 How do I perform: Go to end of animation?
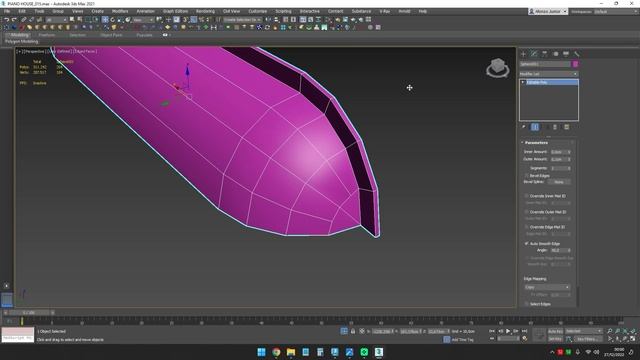524,331
